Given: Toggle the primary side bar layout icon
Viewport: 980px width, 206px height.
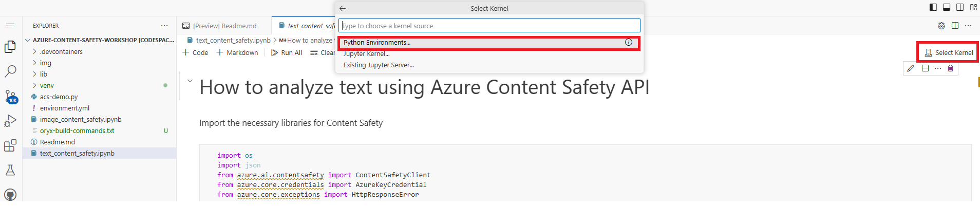Looking at the screenshot, I should (x=933, y=7).
